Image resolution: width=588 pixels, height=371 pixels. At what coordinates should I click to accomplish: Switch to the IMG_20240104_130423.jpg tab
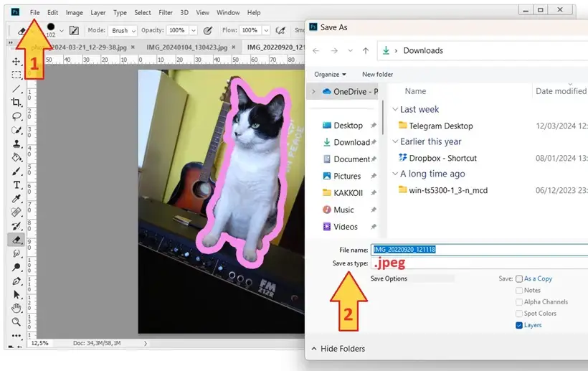click(x=186, y=47)
